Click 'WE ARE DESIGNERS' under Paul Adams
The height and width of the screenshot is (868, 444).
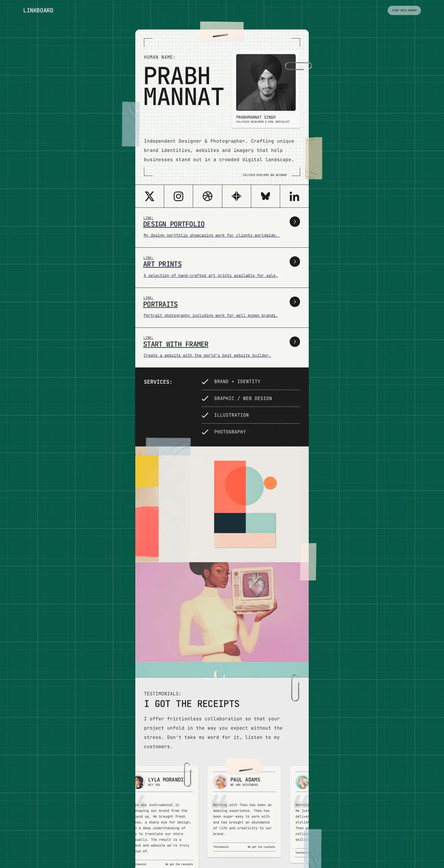(244, 785)
